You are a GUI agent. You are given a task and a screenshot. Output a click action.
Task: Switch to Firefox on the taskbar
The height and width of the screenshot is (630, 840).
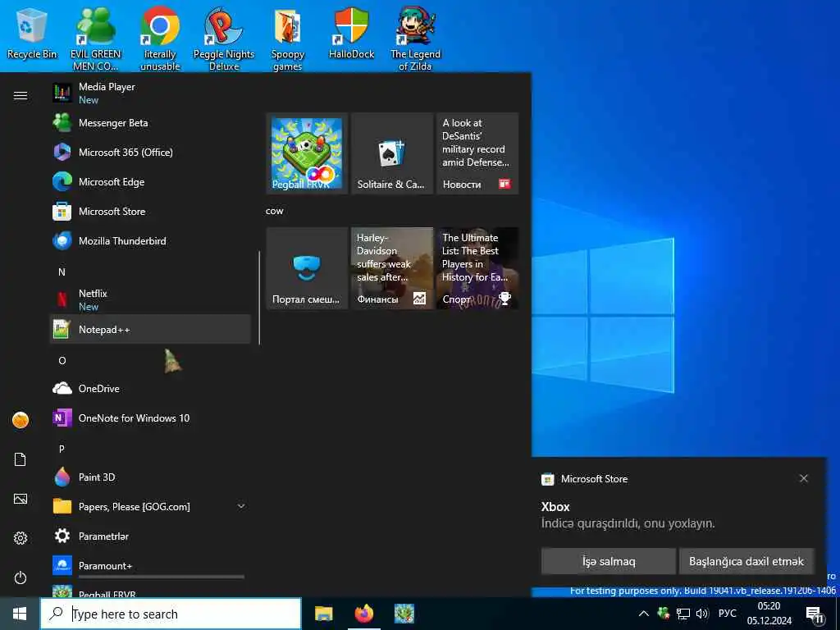click(364, 614)
